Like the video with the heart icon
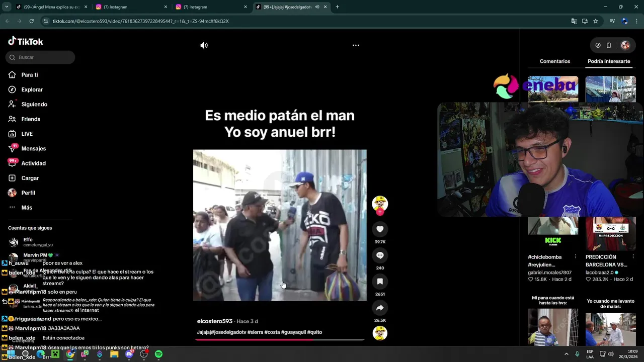 [380, 229]
